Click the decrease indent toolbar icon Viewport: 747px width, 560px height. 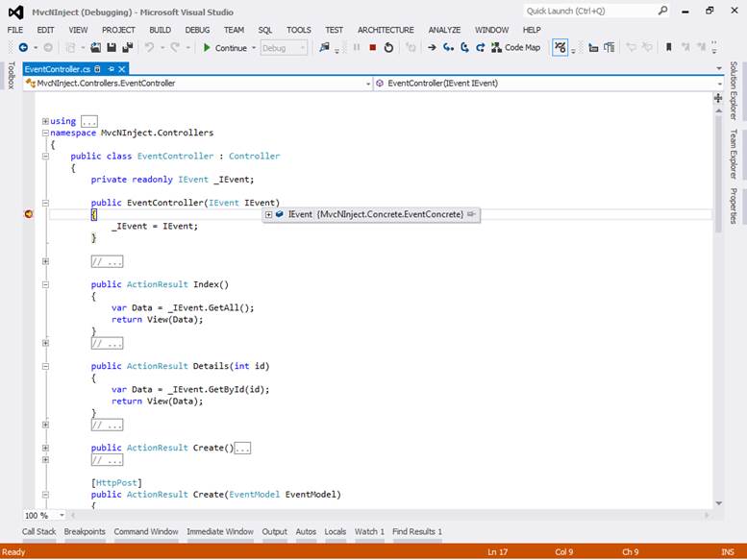coord(593,48)
